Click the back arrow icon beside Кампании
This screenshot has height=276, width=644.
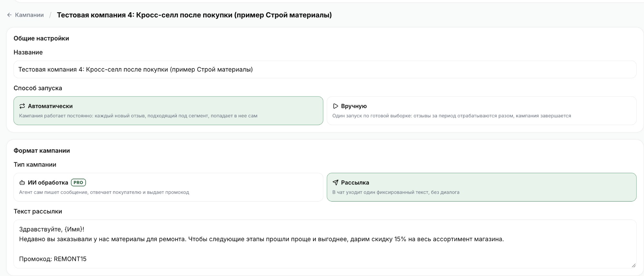coord(9,15)
